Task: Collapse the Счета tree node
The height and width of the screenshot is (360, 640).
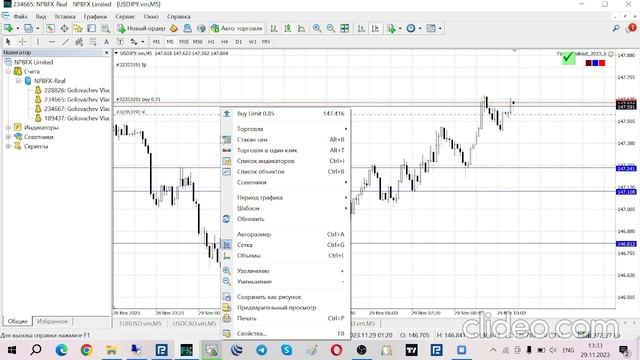Action: tap(8, 71)
